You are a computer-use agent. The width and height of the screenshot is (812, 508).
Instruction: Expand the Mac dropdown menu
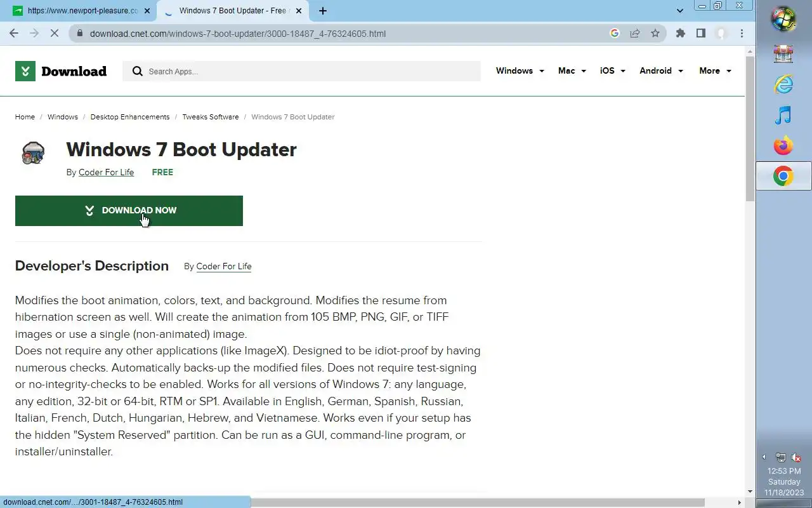(x=572, y=71)
